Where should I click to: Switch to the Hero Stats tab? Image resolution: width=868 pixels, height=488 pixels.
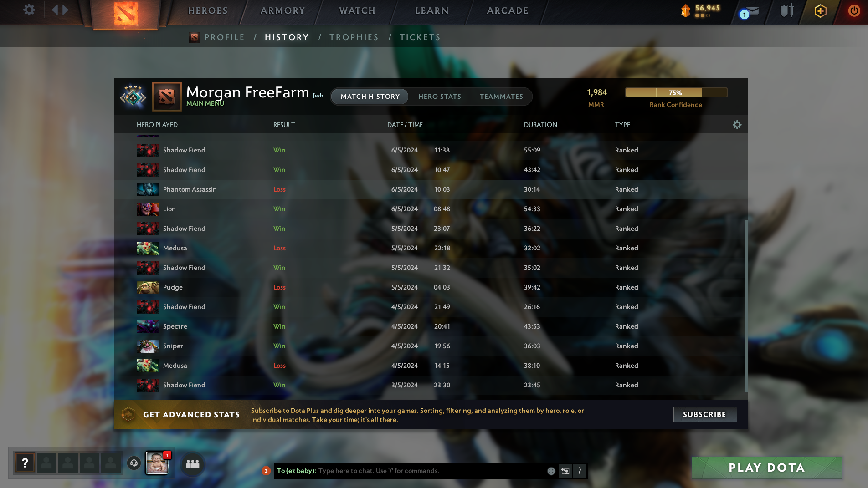click(439, 97)
